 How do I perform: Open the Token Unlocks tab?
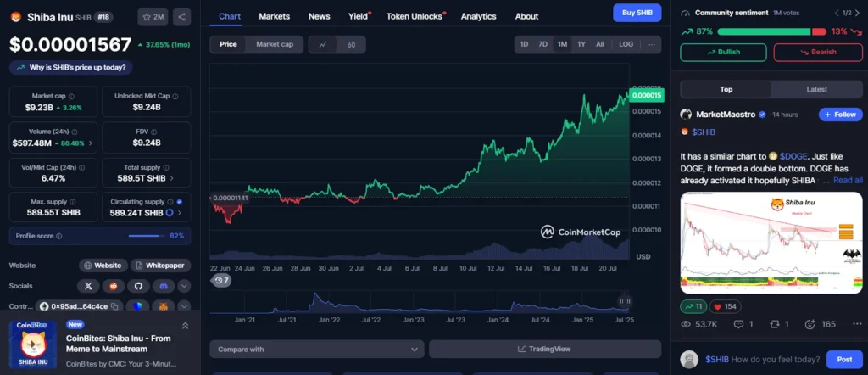point(415,17)
